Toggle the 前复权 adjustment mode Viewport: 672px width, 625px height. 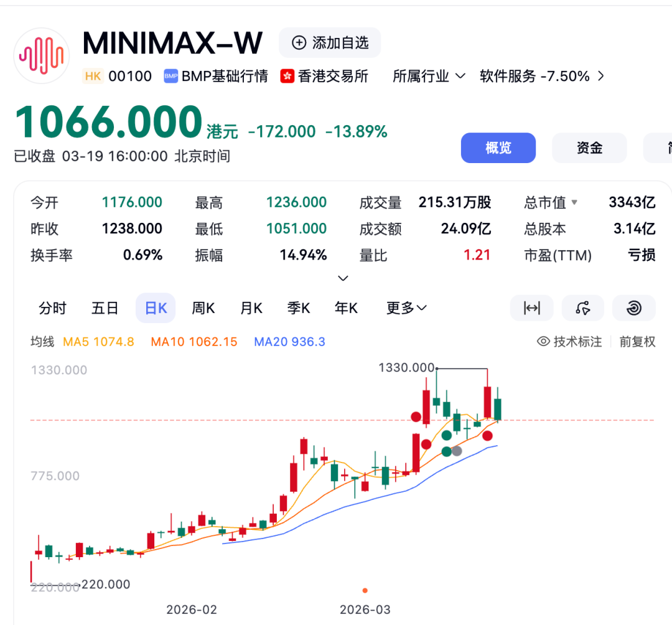click(638, 341)
